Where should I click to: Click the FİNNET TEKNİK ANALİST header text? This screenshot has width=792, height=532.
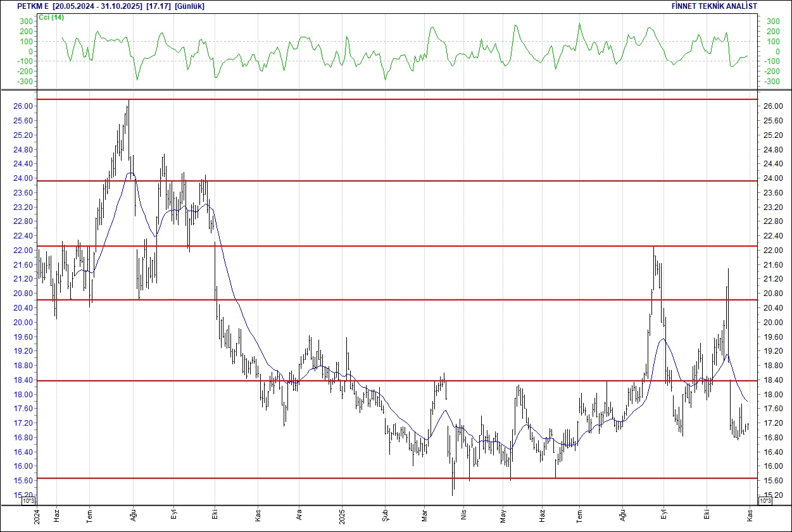tap(715, 6)
